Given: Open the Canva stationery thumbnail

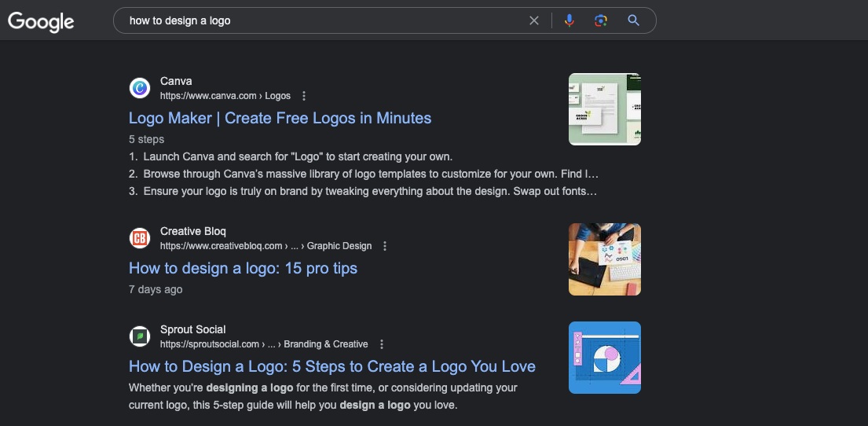Looking at the screenshot, I should (605, 109).
